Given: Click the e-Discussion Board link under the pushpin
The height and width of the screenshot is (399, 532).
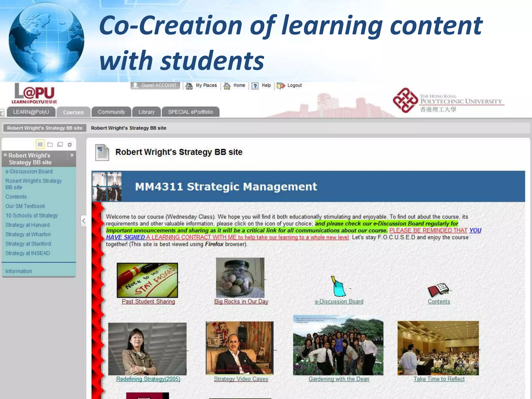Looking at the screenshot, I should pyautogui.click(x=339, y=301).
